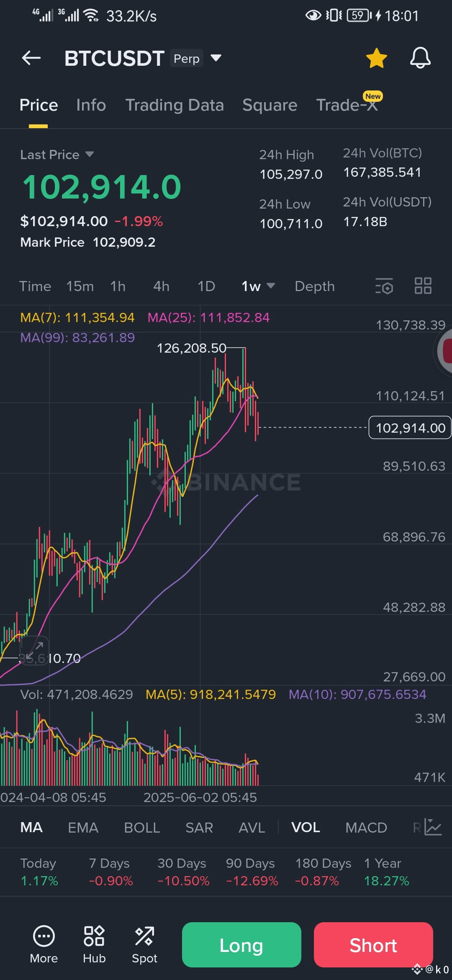Toggle the MACD sub-indicator

(x=366, y=828)
